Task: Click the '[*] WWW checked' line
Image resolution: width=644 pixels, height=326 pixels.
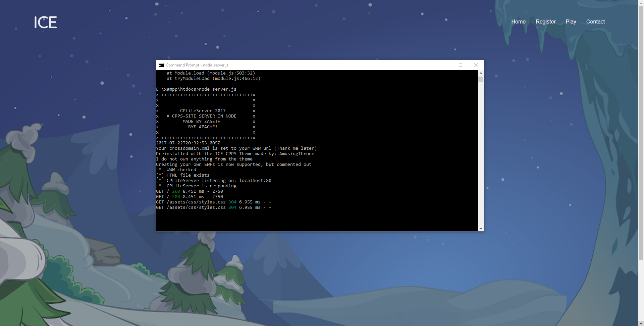Action: [176, 170]
